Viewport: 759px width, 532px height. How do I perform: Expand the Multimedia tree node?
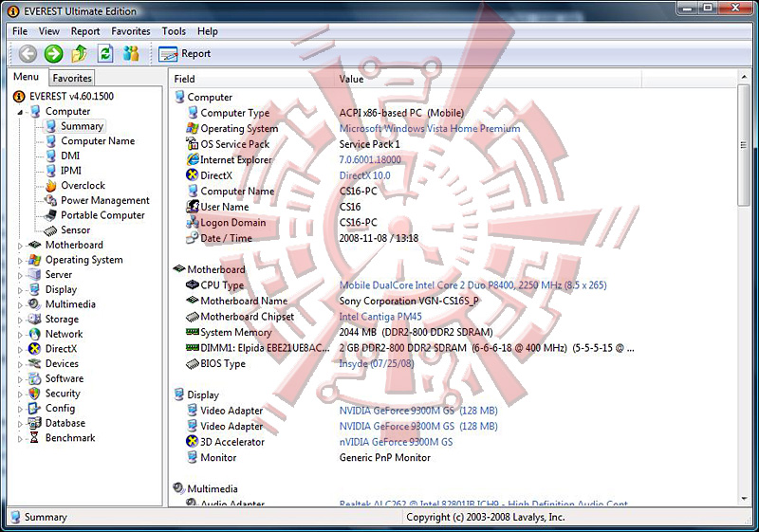20,305
